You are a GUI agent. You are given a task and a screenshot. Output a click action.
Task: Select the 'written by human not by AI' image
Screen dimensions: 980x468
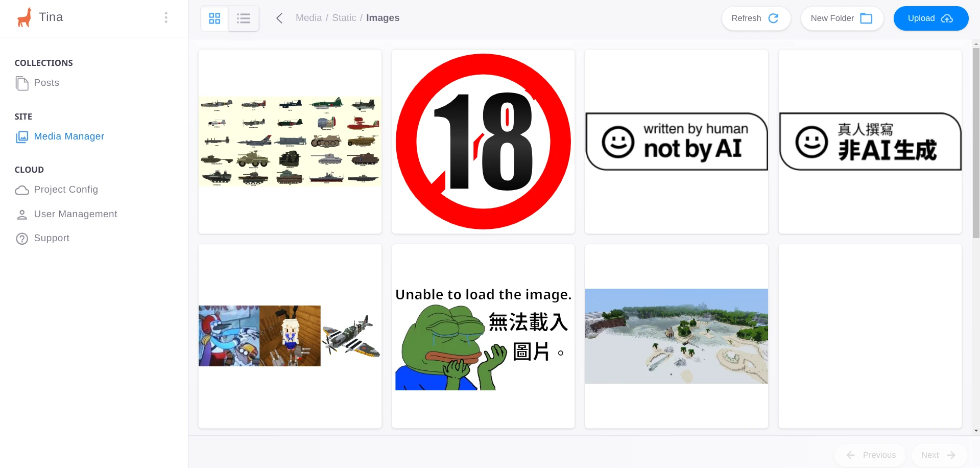click(x=676, y=142)
